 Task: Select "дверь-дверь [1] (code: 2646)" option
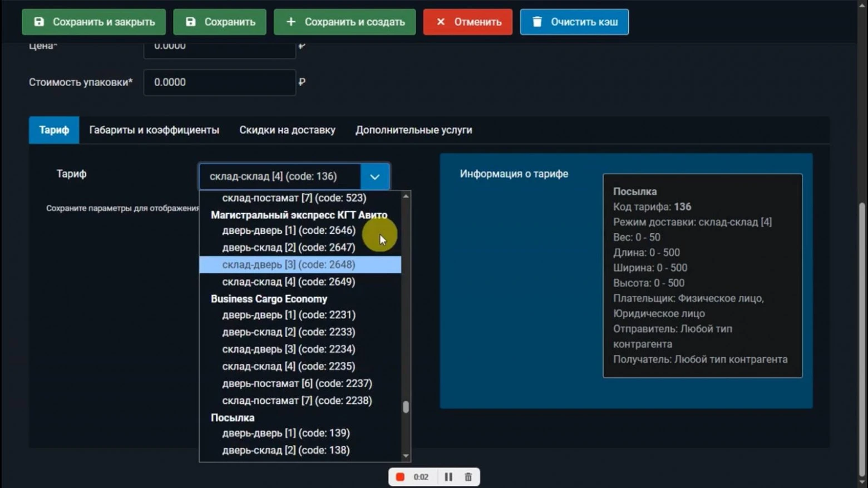click(x=300, y=230)
